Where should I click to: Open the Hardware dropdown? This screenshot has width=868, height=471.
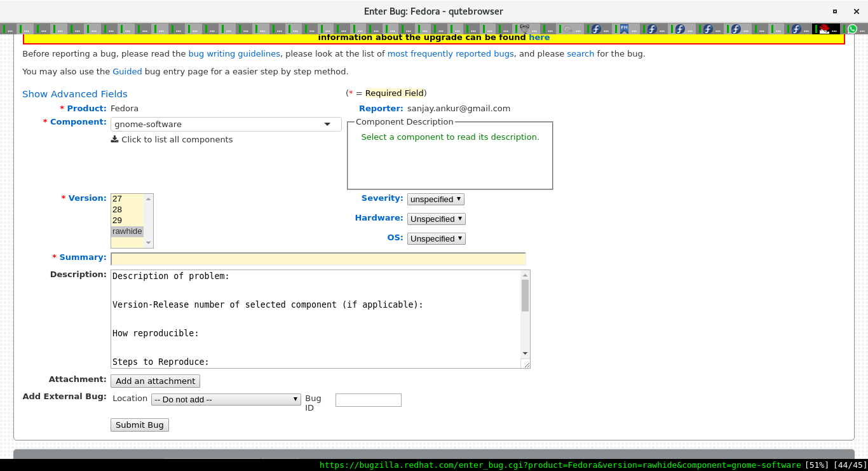tap(436, 219)
